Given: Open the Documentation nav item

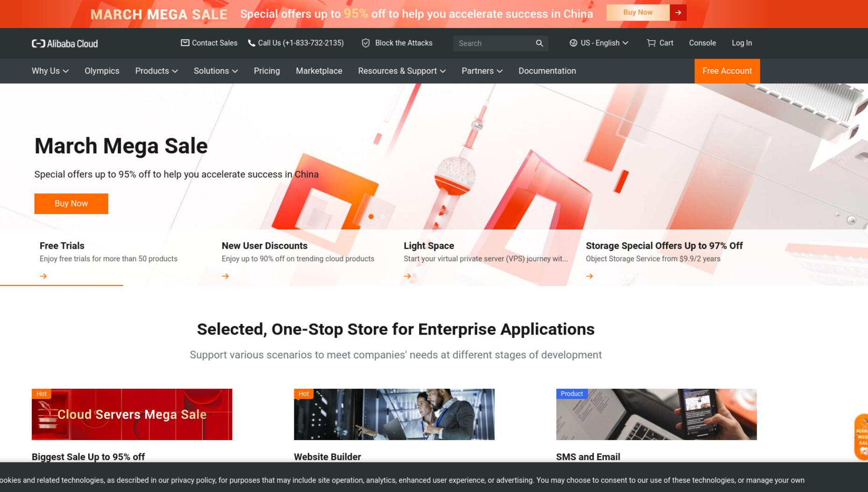Looking at the screenshot, I should coord(547,71).
